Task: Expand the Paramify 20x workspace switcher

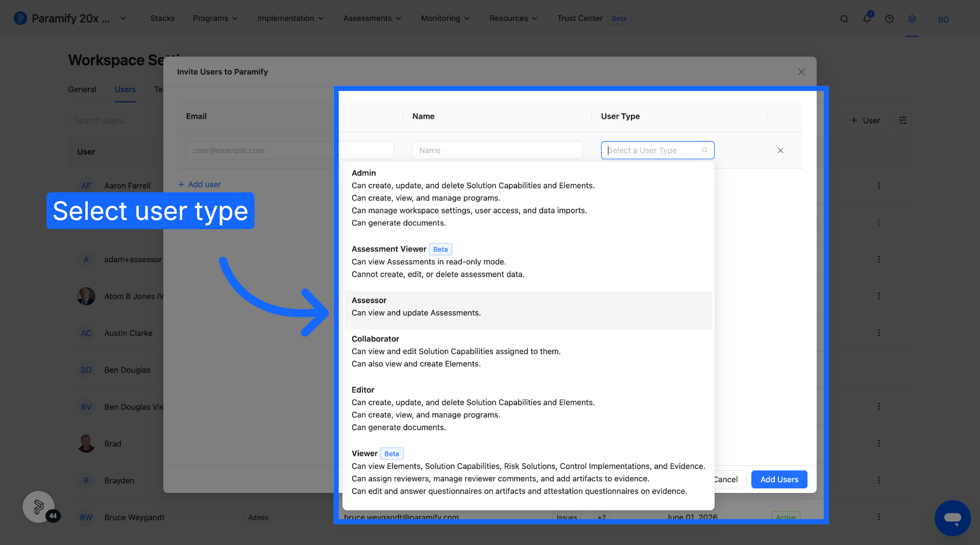Action: tap(123, 18)
